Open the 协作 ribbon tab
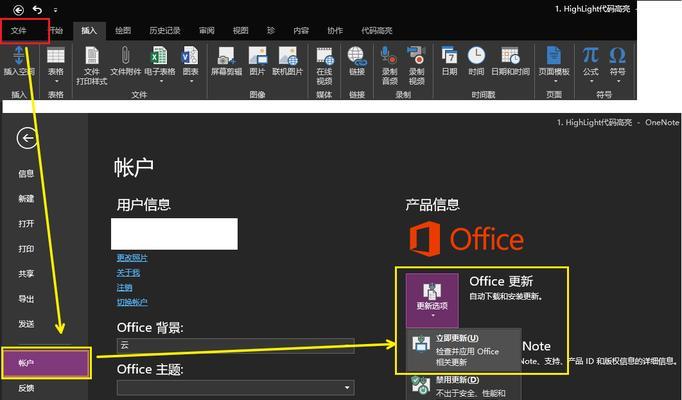This screenshot has width=682, height=400. pyautogui.click(x=335, y=30)
